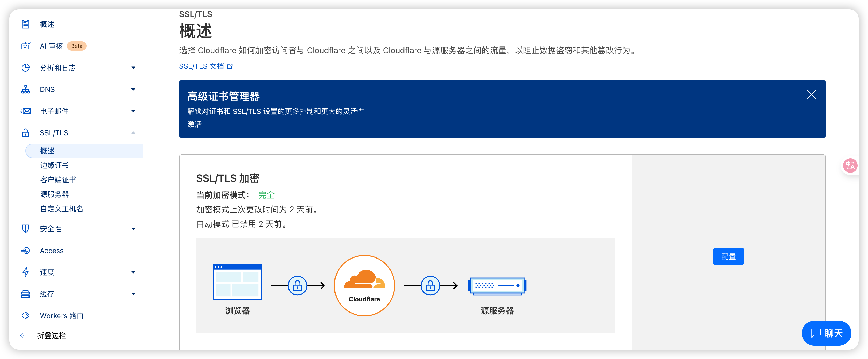Viewport: 868px width, 359px height.
Task: Expand the 安全性 dropdown arrow
Action: (x=133, y=229)
